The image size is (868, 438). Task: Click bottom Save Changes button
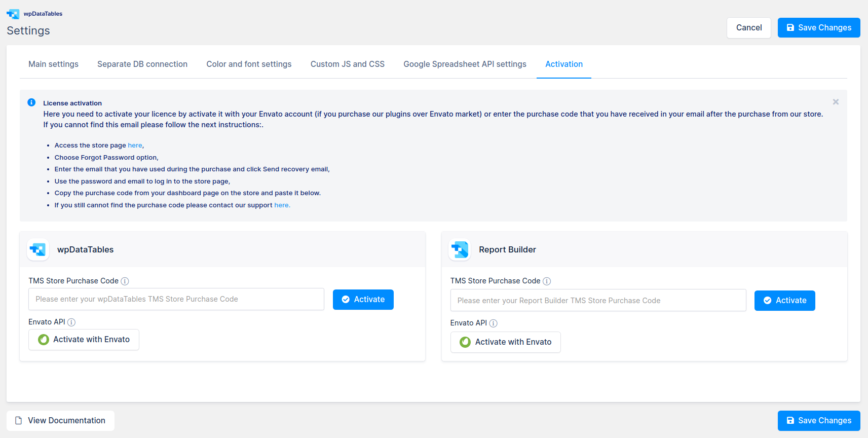tap(819, 421)
